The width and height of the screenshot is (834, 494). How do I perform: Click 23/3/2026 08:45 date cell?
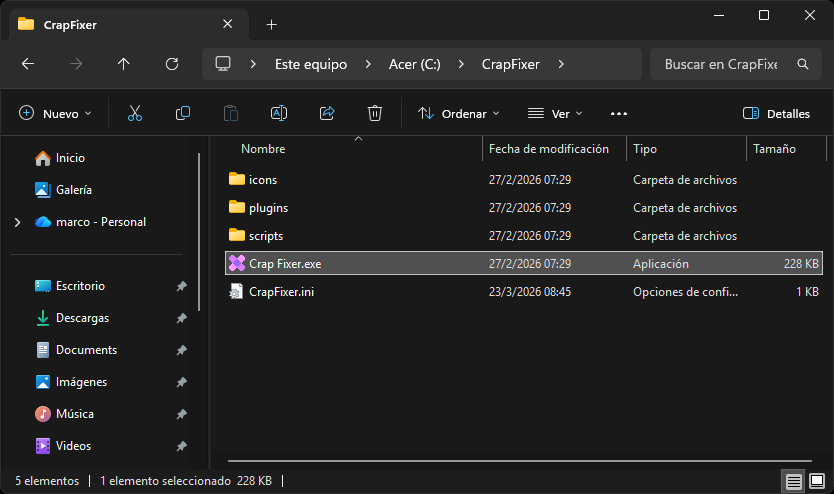click(x=530, y=292)
